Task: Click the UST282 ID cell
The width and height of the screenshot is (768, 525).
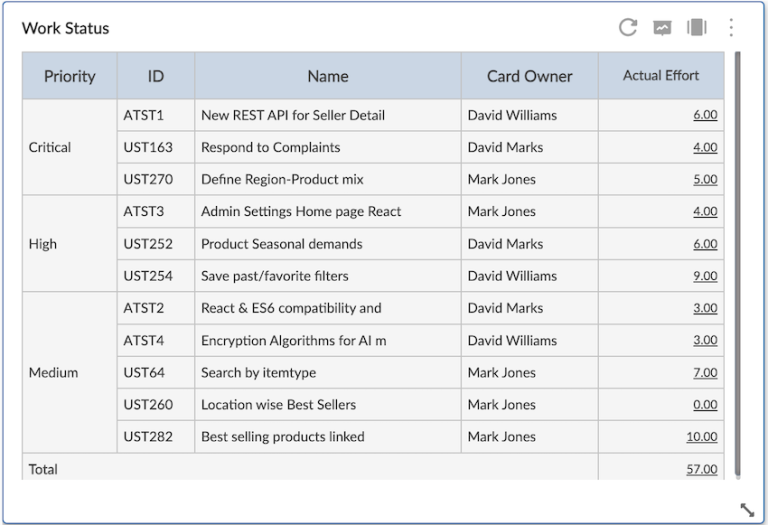Action: click(156, 436)
